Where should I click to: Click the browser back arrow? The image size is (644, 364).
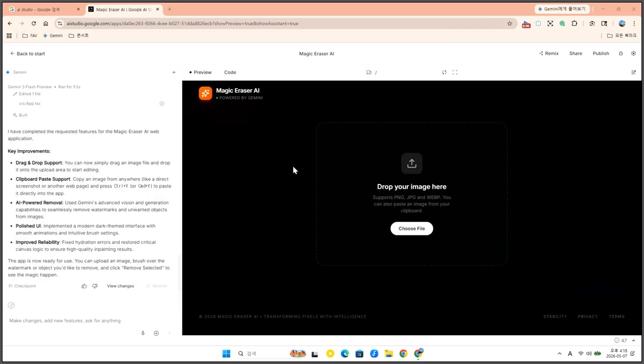10,23
